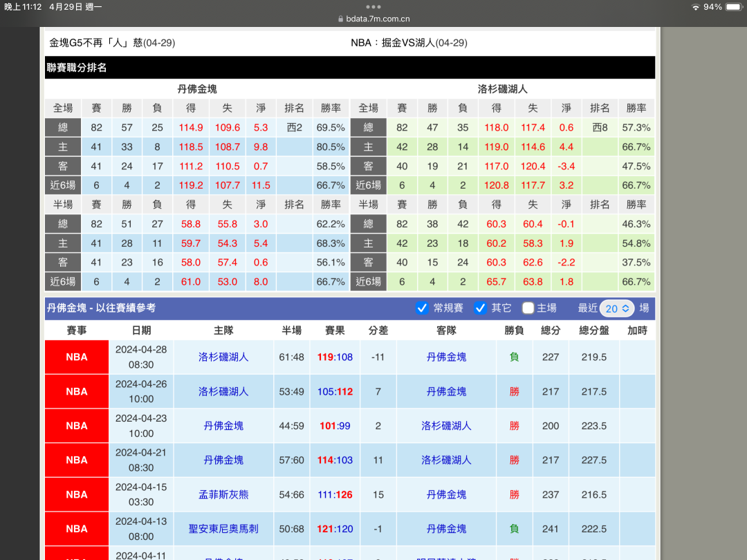Tap the battery indicator icon

[734, 7]
